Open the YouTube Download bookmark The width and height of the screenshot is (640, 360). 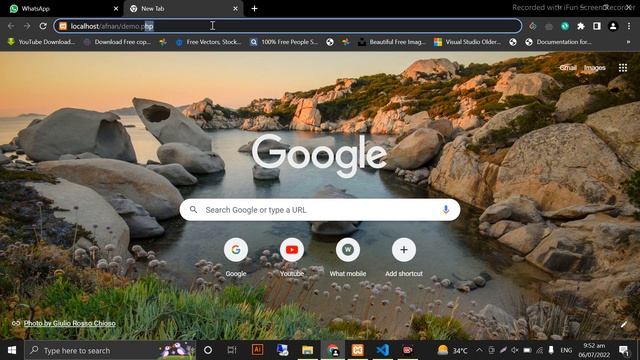(41, 42)
